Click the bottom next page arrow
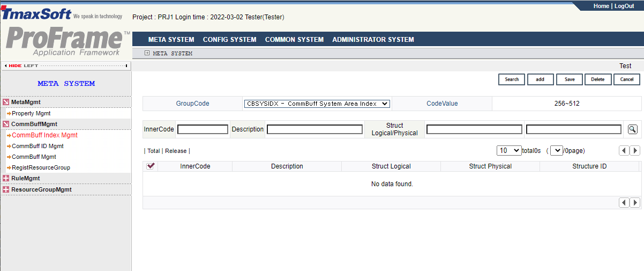Viewport: 644px width, 271px height. [635, 202]
